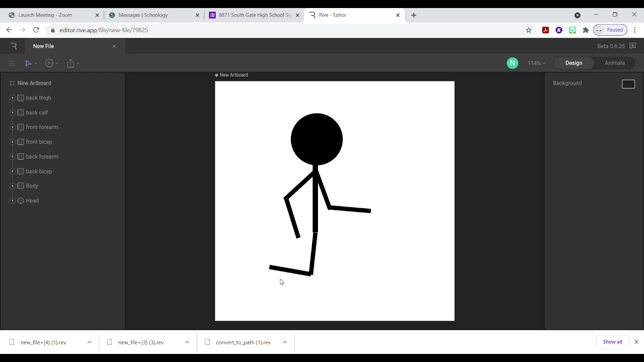Open new_file+(4) (1).rev download
This screenshot has height=362, width=644.
pos(43,342)
